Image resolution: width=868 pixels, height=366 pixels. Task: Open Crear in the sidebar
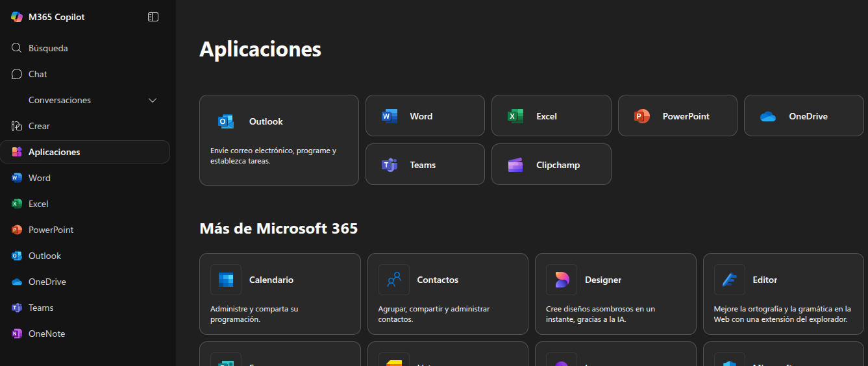[39, 126]
